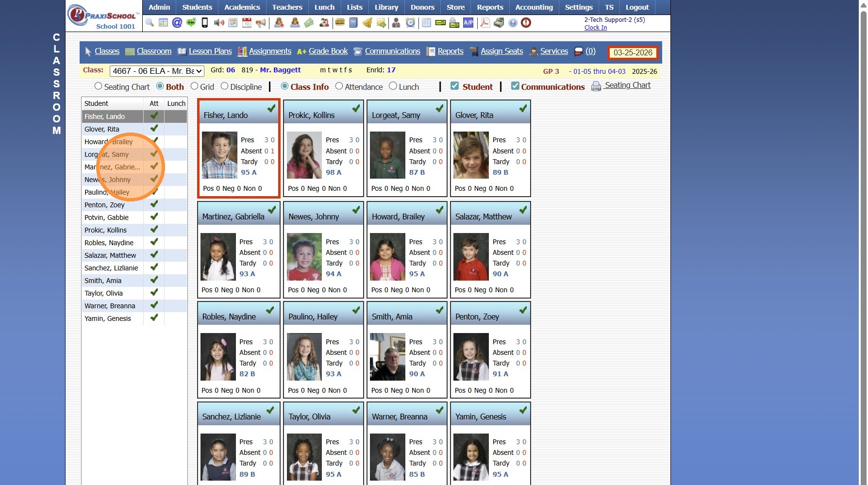Click the printer icon beside Seating Chart
Screen dimensions: 868x485
tap(596, 86)
